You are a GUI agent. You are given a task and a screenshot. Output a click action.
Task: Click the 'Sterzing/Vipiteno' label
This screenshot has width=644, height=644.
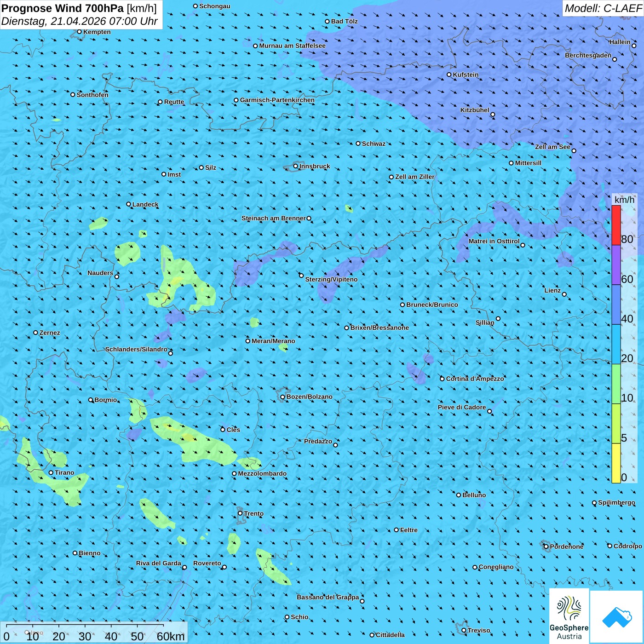(331, 279)
